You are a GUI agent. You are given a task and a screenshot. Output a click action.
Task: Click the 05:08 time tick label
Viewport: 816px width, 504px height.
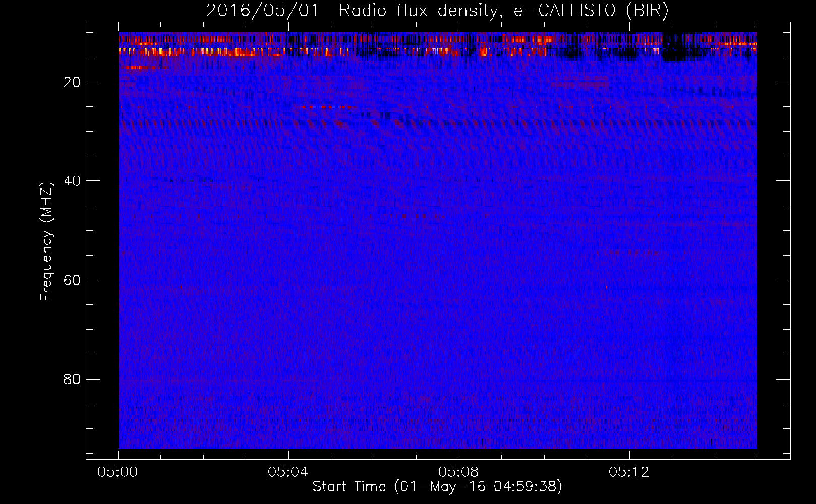coord(458,472)
